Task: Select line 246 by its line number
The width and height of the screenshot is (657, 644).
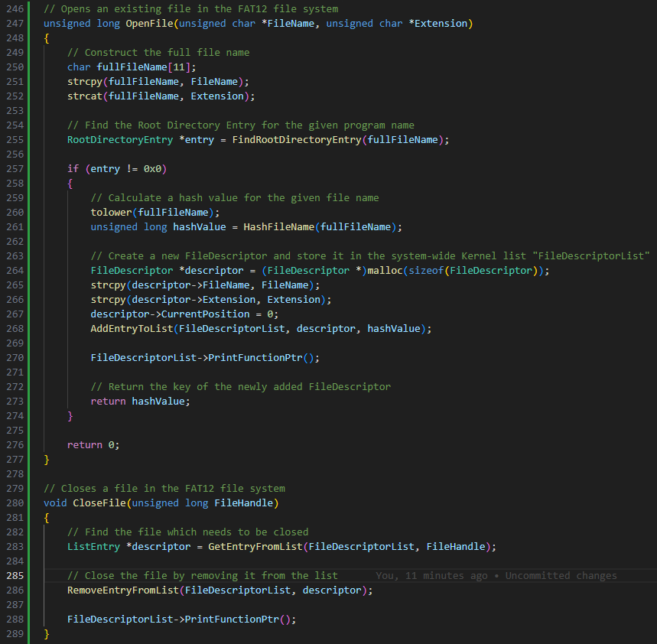Action: tap(15, 9)
